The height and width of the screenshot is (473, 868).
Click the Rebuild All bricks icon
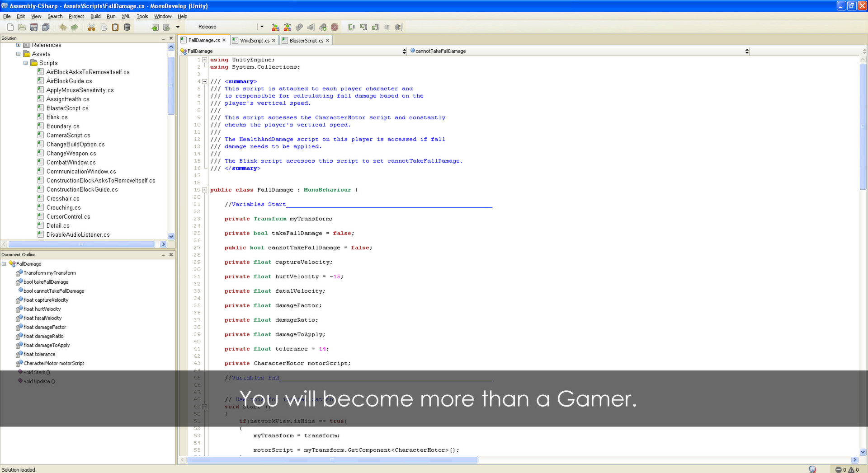pos(288,27)
